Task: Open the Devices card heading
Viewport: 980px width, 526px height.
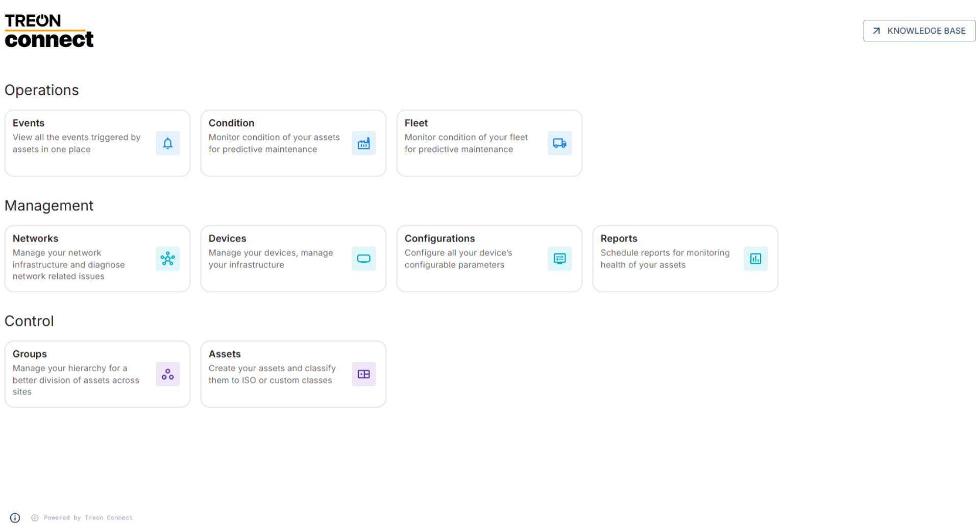Action: pyautogui.click(x=227, y=238)
